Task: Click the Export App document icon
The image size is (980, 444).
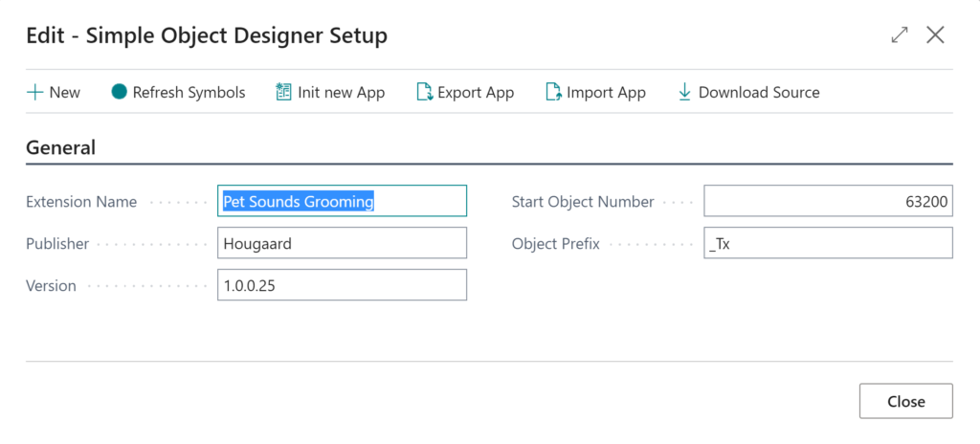Action: coord(425,93)
